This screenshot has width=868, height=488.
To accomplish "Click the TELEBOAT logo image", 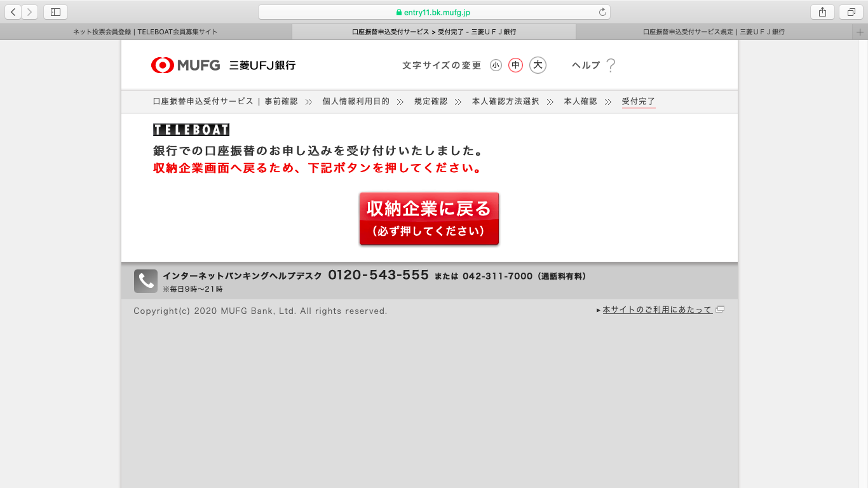I will 191,130.
